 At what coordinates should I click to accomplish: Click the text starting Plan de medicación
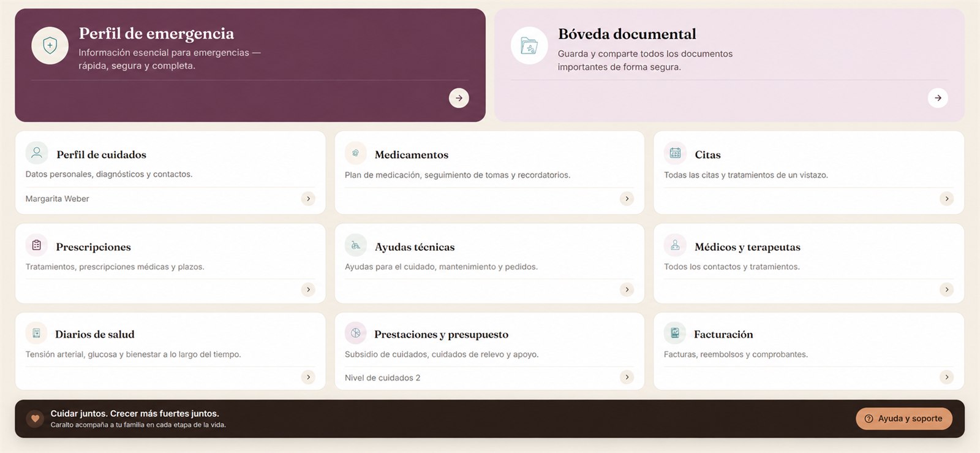[458, 175]
